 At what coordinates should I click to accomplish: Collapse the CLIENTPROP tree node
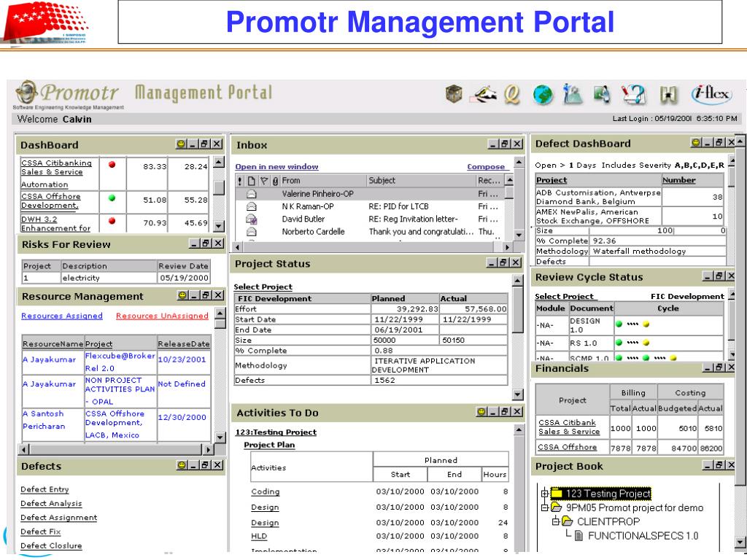tap(555, 522)
